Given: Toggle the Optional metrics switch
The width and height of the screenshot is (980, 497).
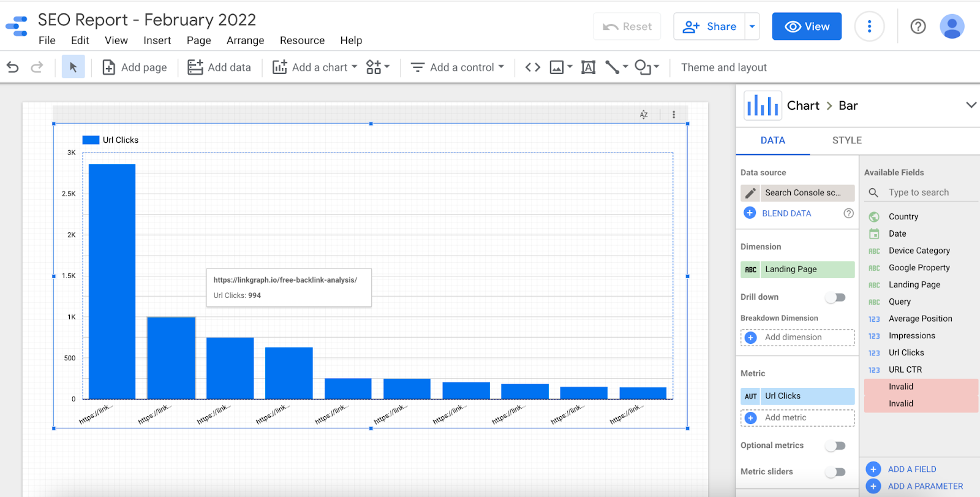Looking at the screenshot, I should 835,446.
